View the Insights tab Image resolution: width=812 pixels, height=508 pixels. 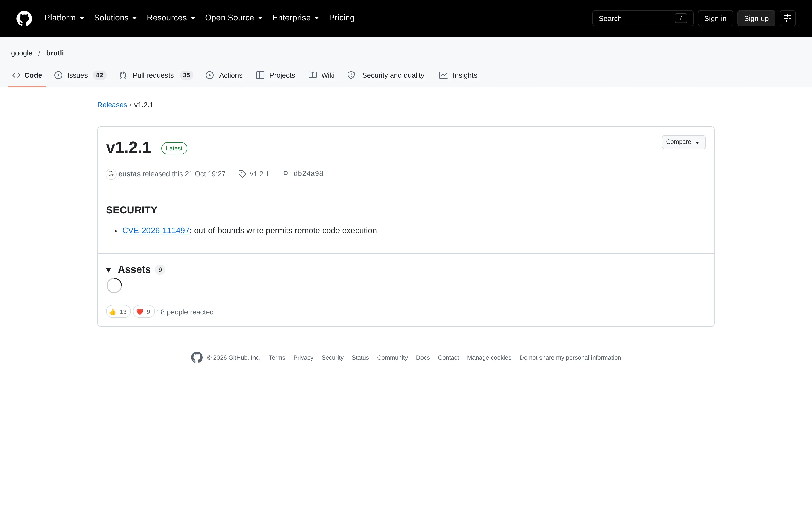coord(458,75)
